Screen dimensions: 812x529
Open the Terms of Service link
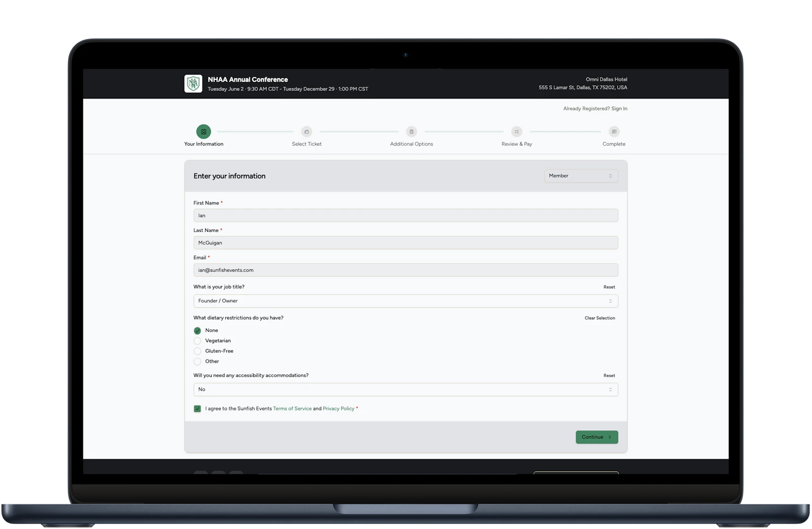292,409
